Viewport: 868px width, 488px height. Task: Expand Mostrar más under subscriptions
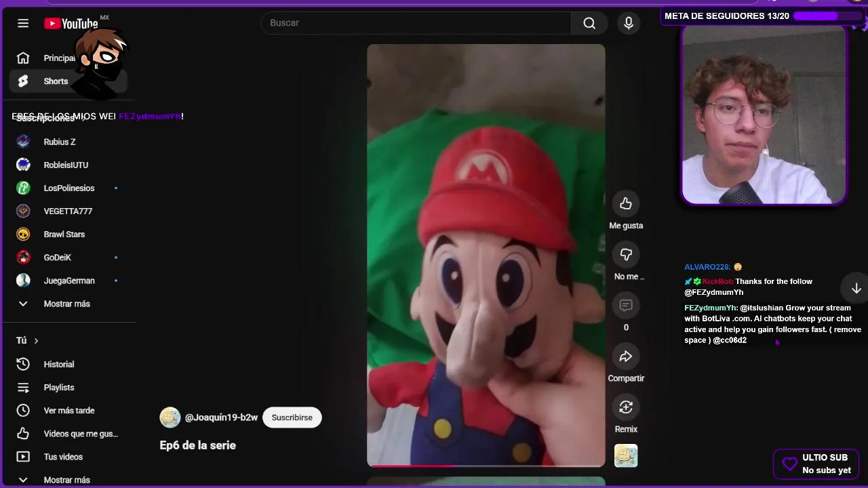point(68,304)
